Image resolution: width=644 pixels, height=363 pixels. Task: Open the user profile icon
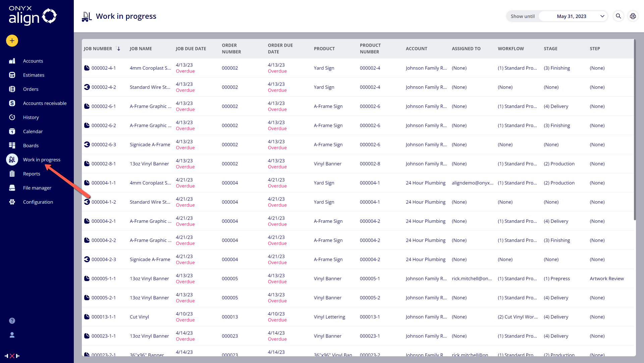[12, 335]
